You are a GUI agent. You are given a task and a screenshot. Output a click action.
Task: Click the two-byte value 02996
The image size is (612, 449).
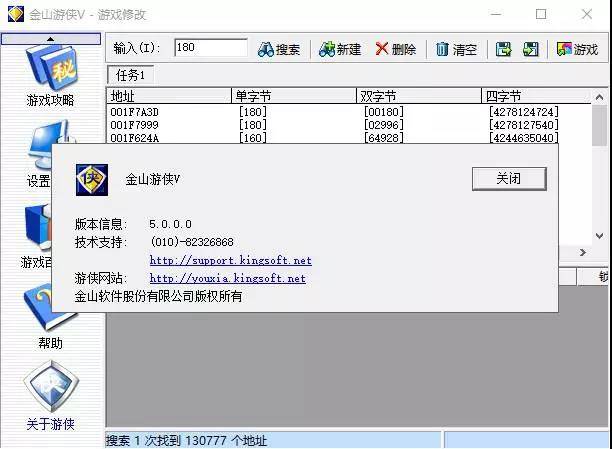(384, 125)
